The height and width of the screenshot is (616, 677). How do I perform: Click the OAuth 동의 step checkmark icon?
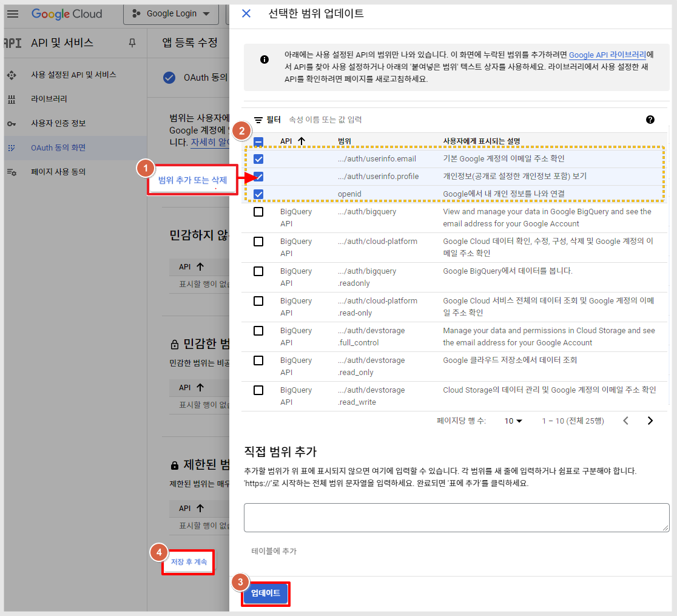[x=169, y=78]
